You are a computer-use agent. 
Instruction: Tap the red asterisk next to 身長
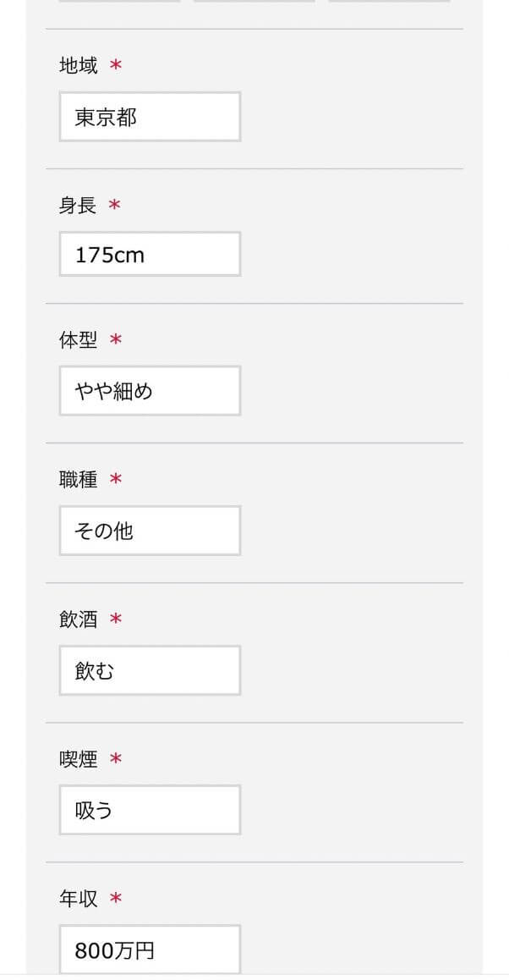coord(116,205)
